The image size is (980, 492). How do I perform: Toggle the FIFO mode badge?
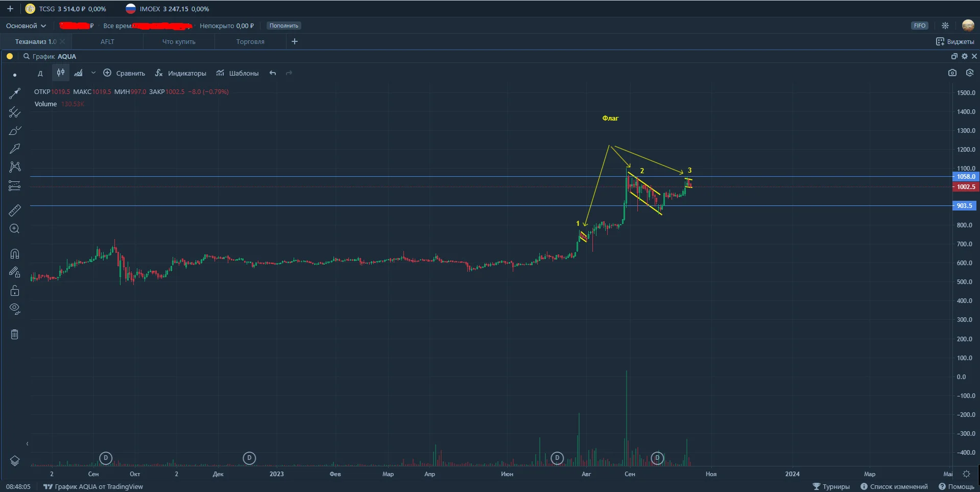(919, 26)
